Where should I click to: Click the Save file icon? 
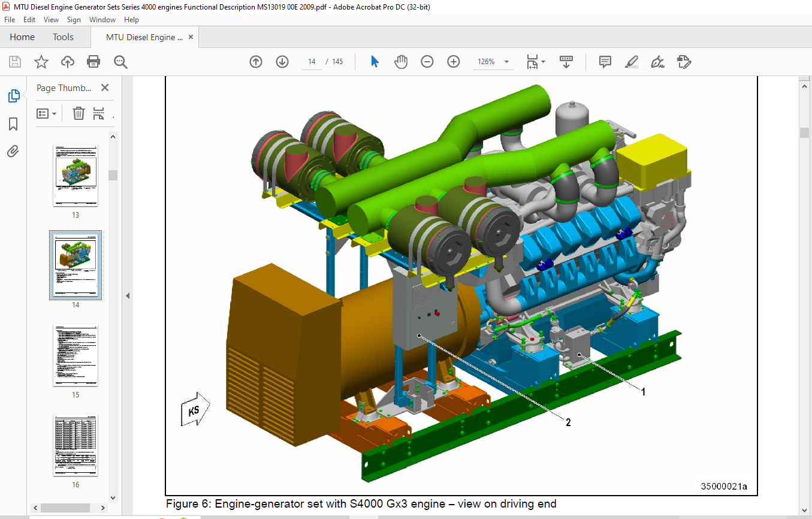[x=15, y=62]
